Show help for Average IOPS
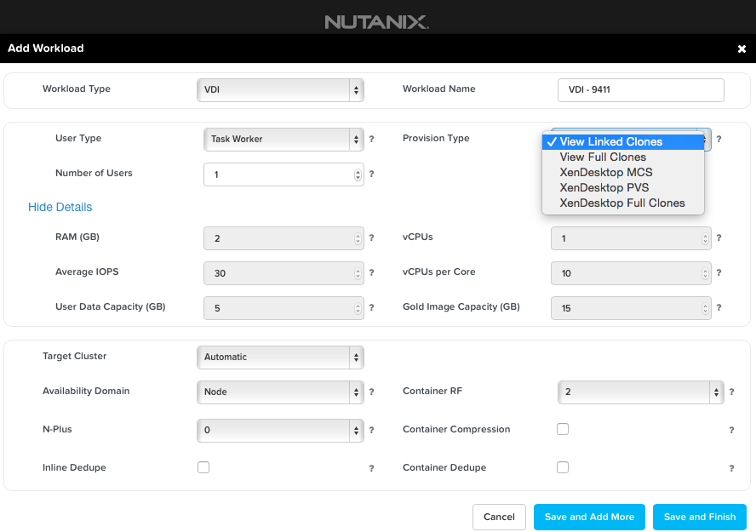Image resolution: width=756 pixels, height=532 pixels. [371, 272]
